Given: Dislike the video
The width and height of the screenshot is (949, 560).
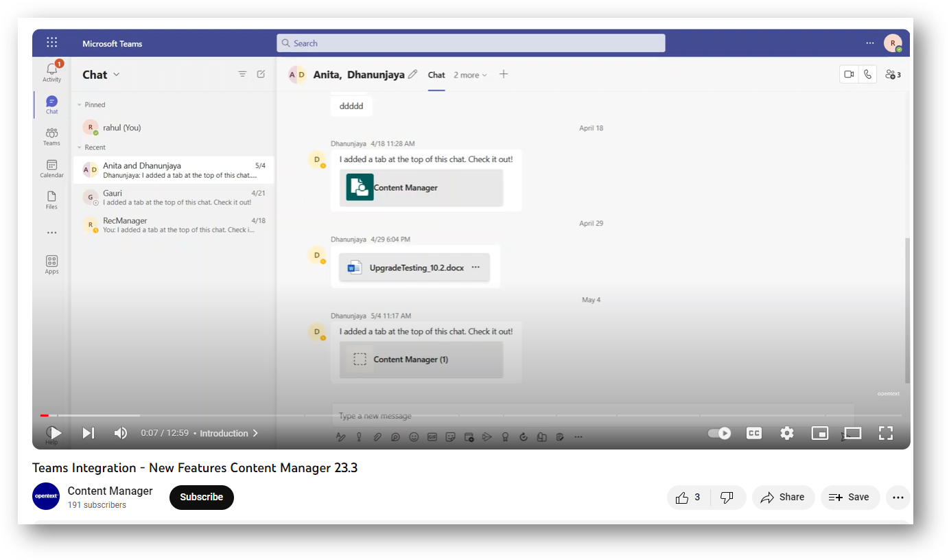Looking at the screenshot, I should click(x=727, y=498).
